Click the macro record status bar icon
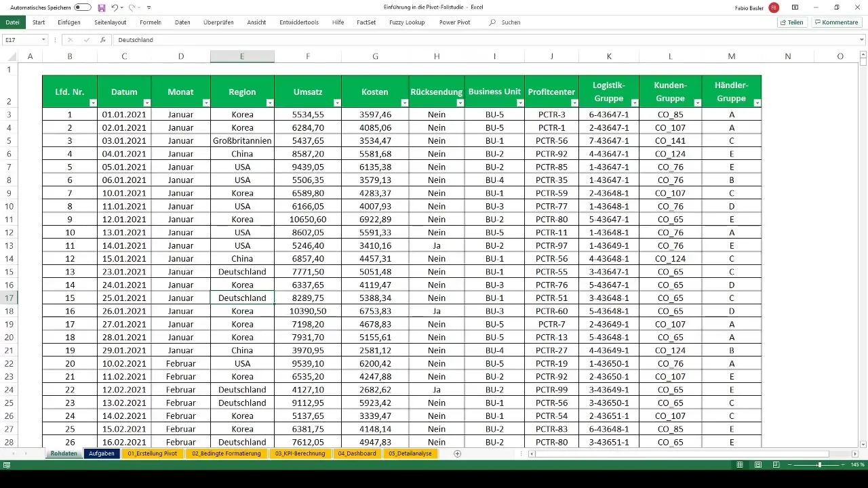868x488 pixels. click(x=6, y=465)
